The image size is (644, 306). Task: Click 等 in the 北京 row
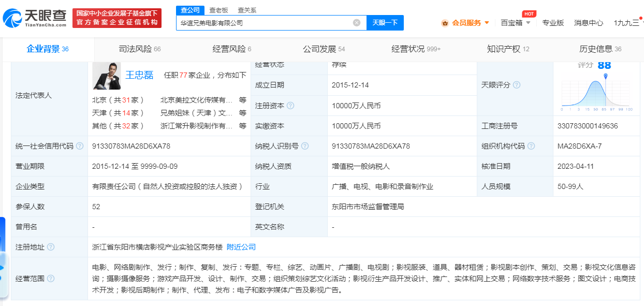pyautogui.click(x=243, y=100)
